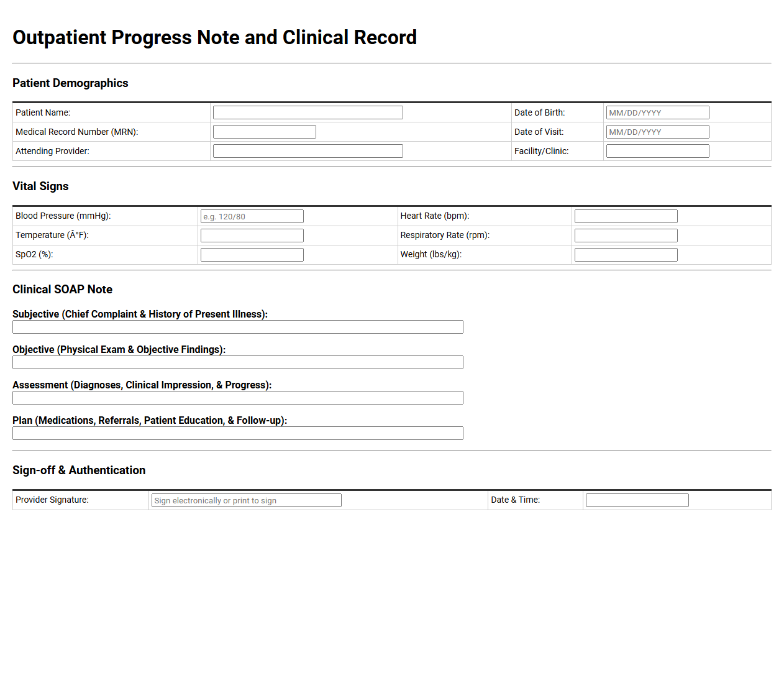Image resolution: width=784 pixels, height=696 pixels.
Task: Click the Assessment diagnoses input field
Action: (x=238, y=398)
